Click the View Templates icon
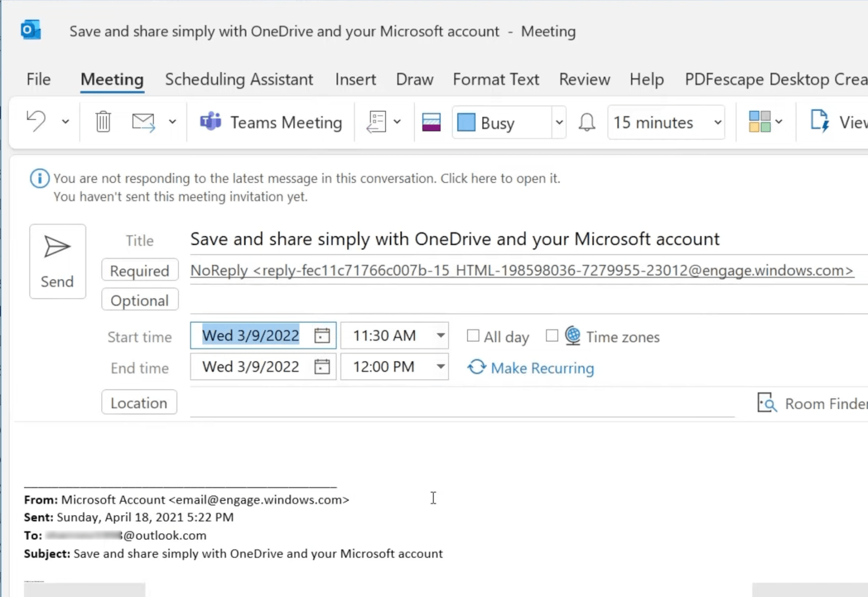The width and height of the screenshot is (868, 597). [819, 120]
